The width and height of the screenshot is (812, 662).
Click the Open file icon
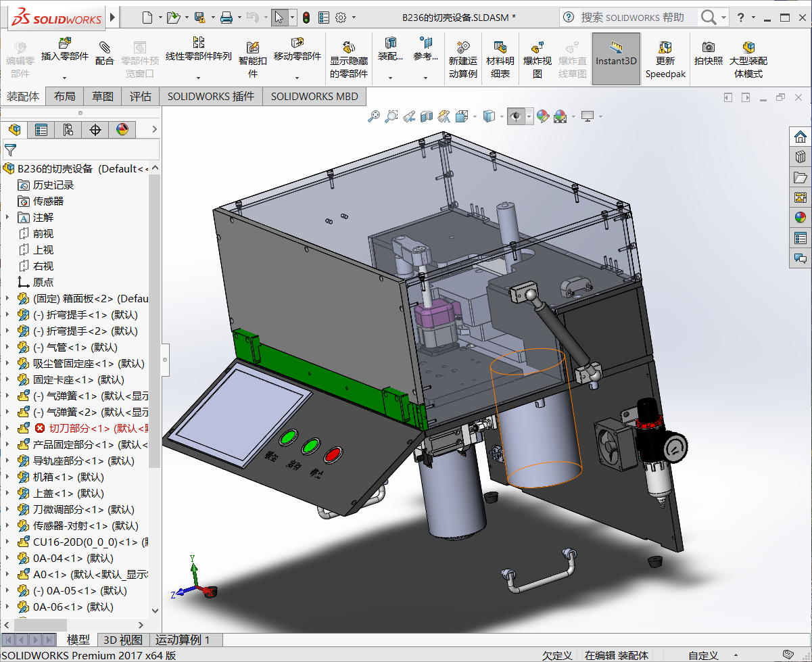click(173, 18)
